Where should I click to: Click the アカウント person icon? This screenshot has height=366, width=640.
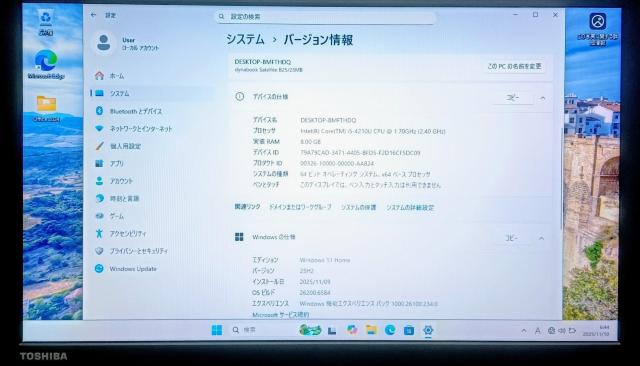tap(99, 181)
